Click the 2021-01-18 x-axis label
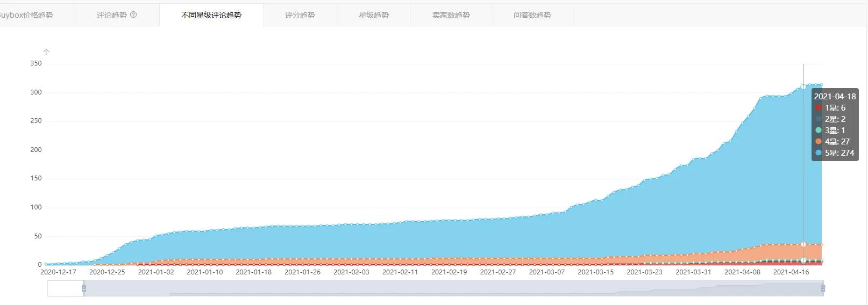This screenshot has height=305, width=868. [x=254, y=272]
